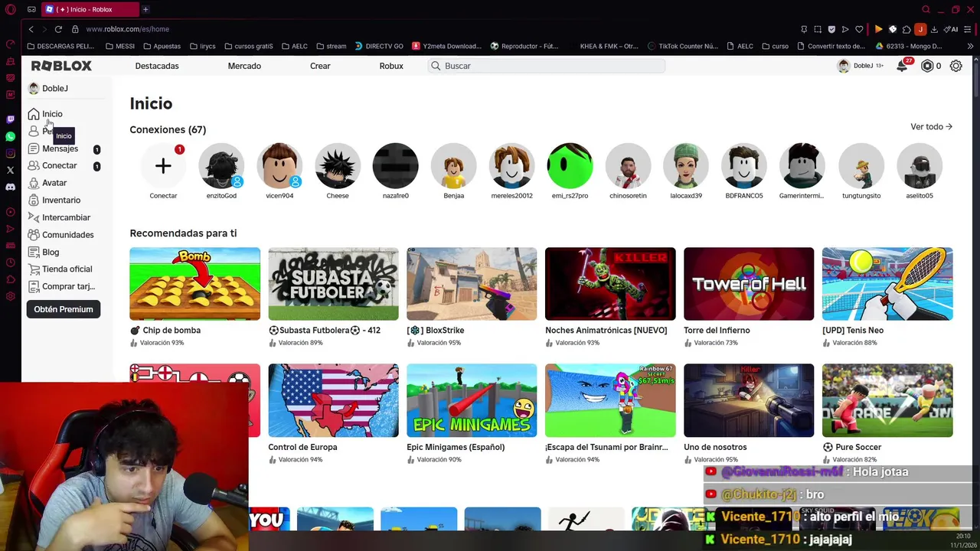Click the Uno de nosotros game title

tap(715, 447)
